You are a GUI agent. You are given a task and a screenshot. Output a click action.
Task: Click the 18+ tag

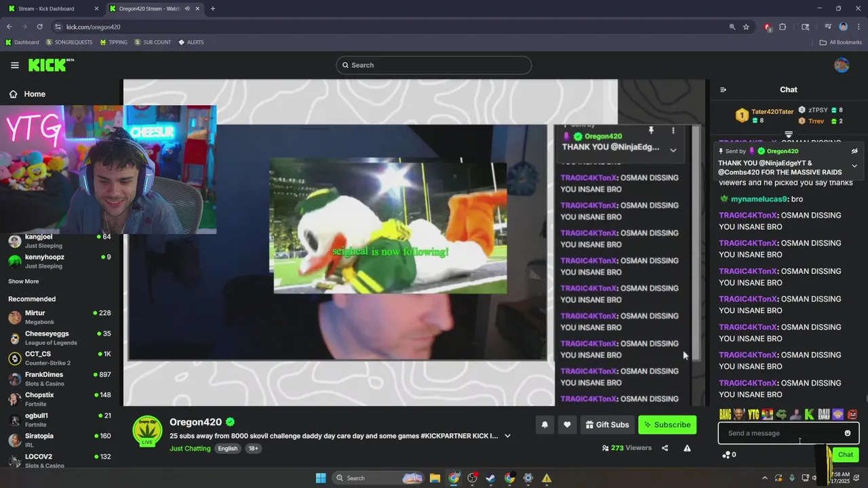click(x=253, y=449)
